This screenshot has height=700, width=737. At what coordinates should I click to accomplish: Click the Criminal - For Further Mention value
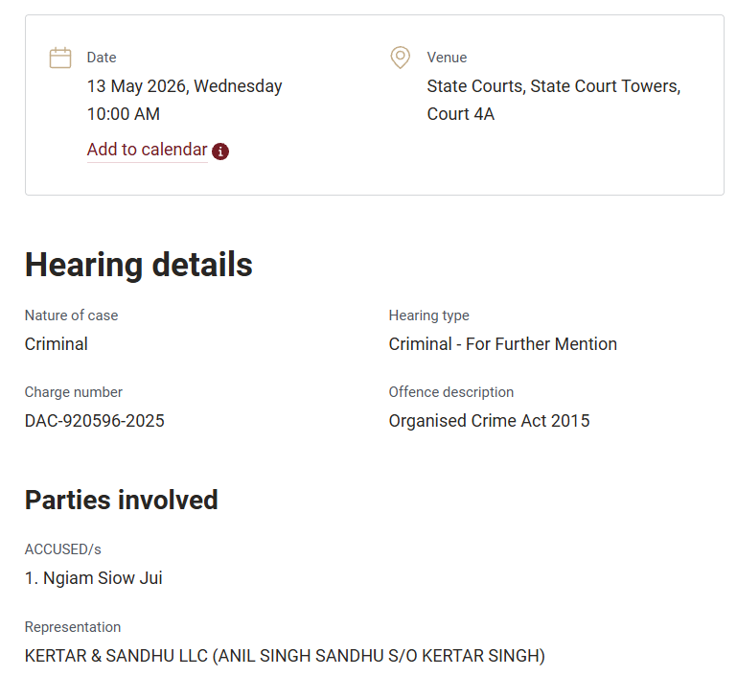coord(502,344)
